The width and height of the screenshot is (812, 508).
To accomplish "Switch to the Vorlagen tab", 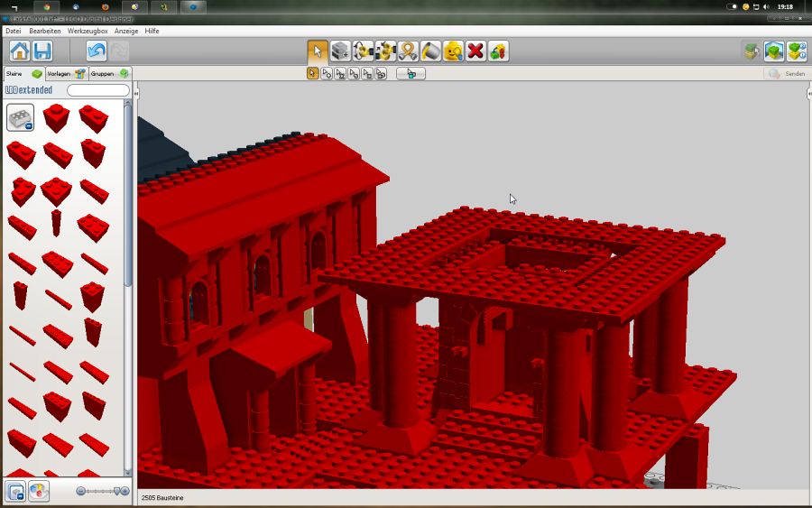I will coord(66,73).
